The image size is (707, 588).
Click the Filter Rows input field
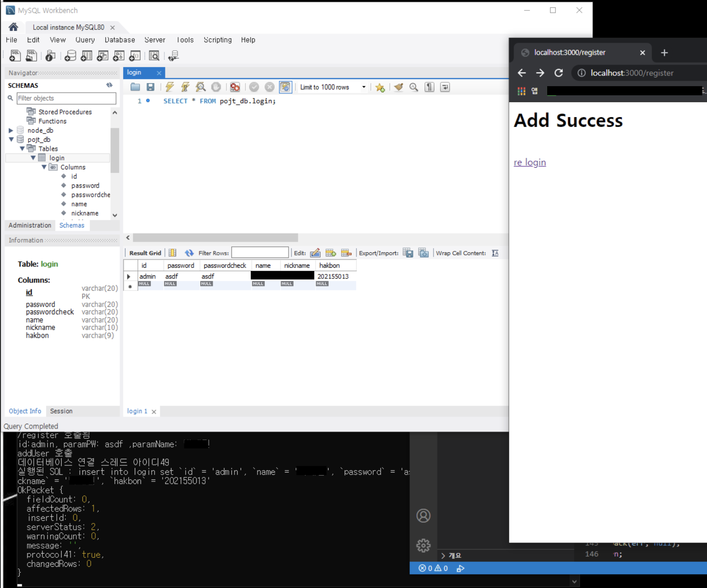click(260, 253)
